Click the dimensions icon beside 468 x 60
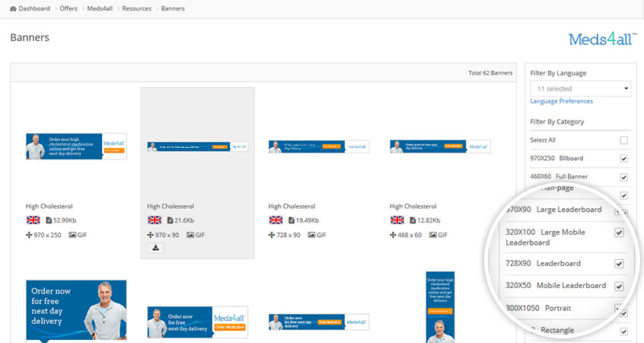The height and width of the screenshot is (343, 644). coord(393,235)
